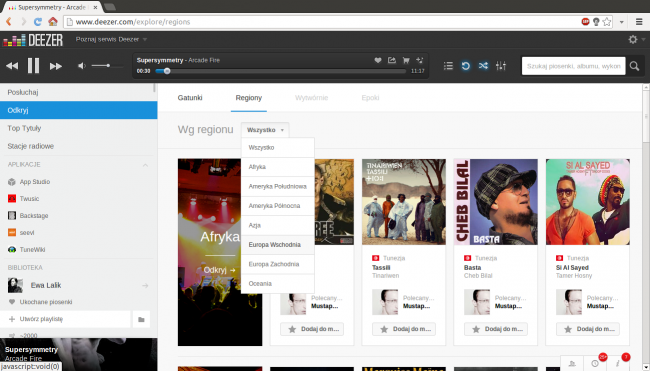Add current track to playlist

point(420,60)
